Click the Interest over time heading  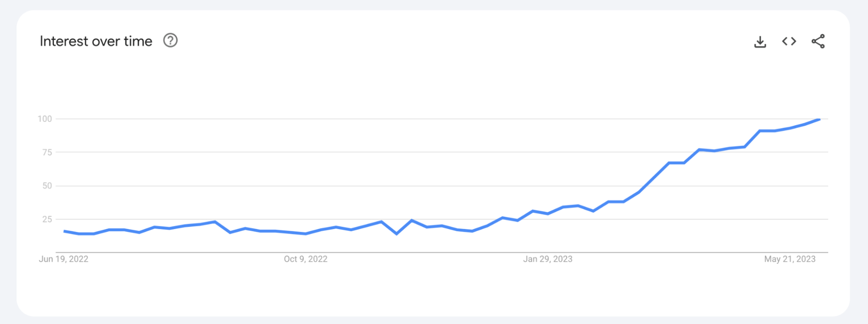96,41
